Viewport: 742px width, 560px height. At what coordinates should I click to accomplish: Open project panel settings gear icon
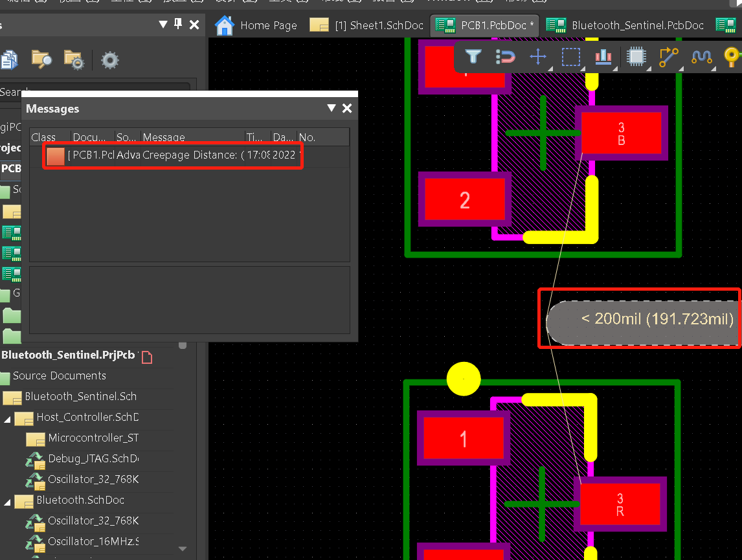click(x=109, y=60)
